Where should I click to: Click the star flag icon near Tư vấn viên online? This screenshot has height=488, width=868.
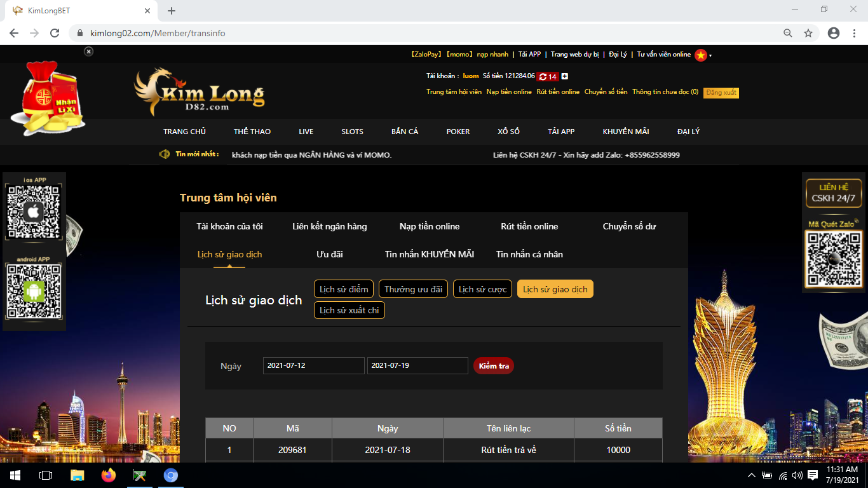(701, 55)
